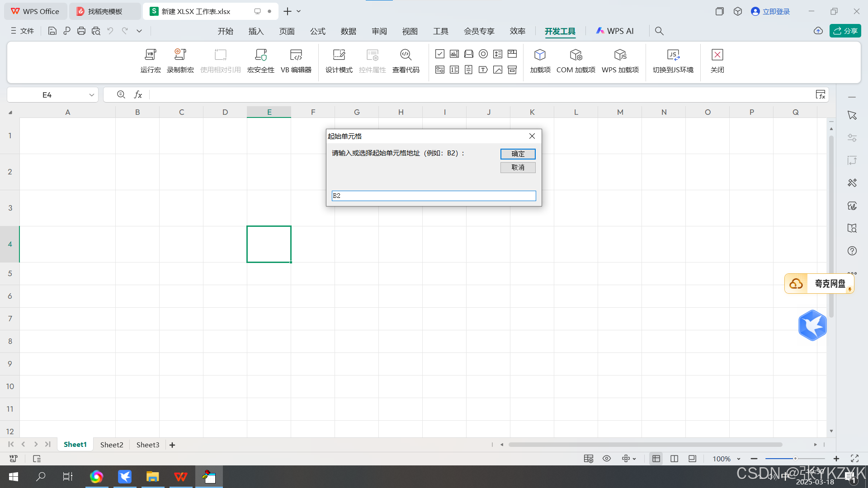Open the zoom percentage 100% dropdown
The image size is (868, 488).
(739, 459)
